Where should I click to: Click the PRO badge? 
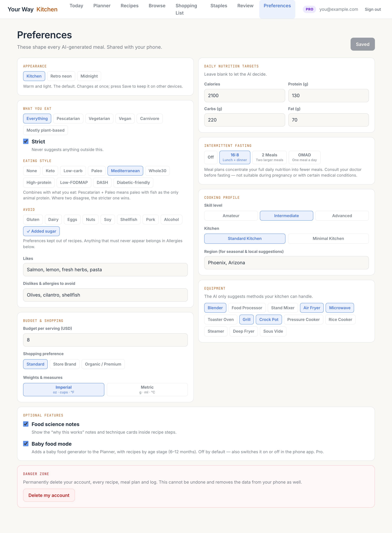pyautogui.click(x=309, y=9)
